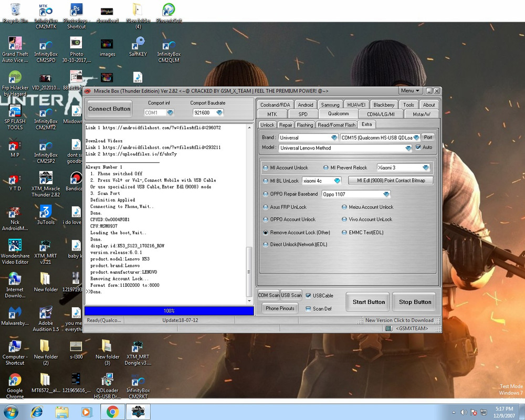Click the Stop Button
Screen dimensions: 525x420
[415, 302]
